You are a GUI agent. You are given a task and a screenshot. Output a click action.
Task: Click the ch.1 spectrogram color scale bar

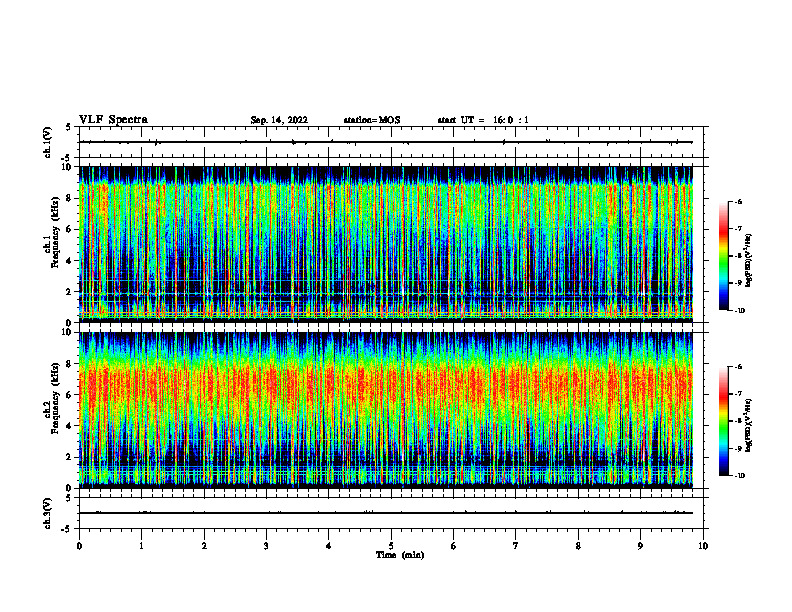(723, 256)
